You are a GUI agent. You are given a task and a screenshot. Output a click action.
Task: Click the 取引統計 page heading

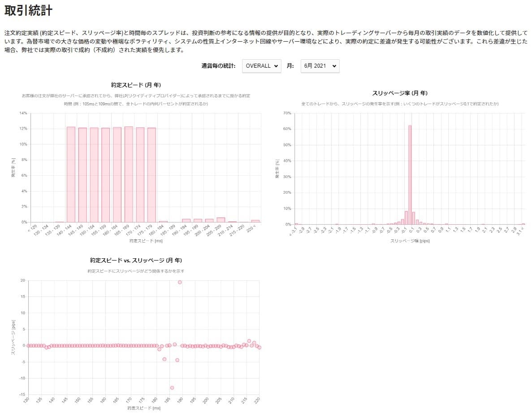point(28,11)
